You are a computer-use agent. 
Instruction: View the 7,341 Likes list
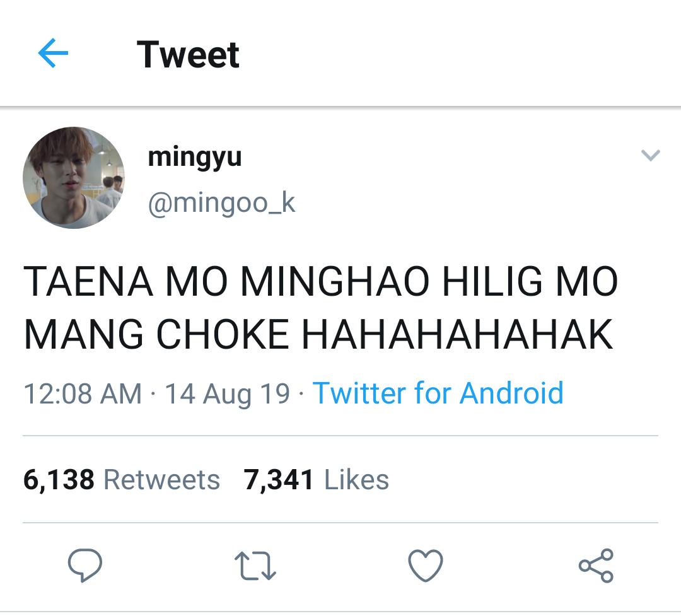316,480
